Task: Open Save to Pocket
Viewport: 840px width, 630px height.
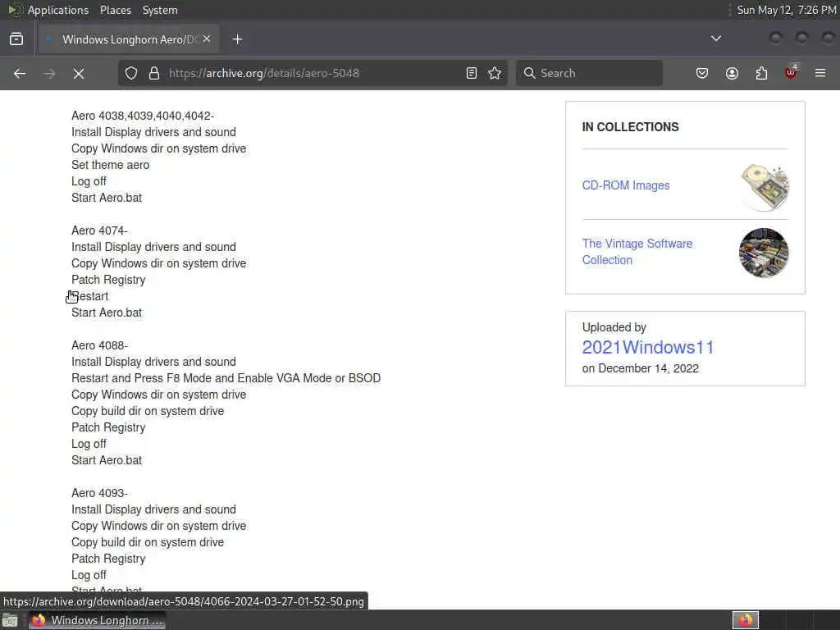Action: pos(702,73)
